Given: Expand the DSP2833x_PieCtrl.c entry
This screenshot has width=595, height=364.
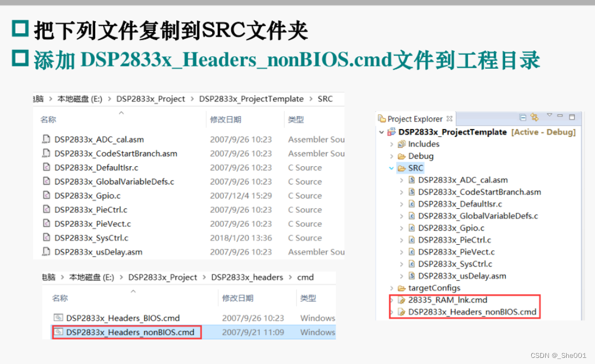Looking at the screenshot, I should [401, 240].
